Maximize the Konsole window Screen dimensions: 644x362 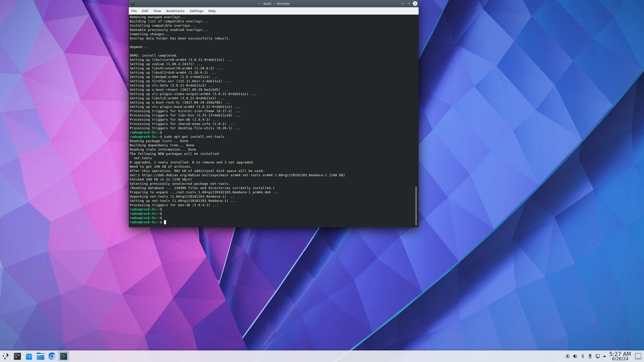pyautogui.click(x=409, y=4)
